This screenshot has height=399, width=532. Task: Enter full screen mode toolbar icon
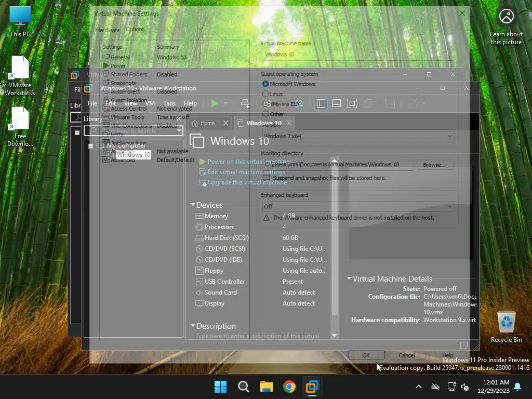pyautogui.click(x=352, y=103)
